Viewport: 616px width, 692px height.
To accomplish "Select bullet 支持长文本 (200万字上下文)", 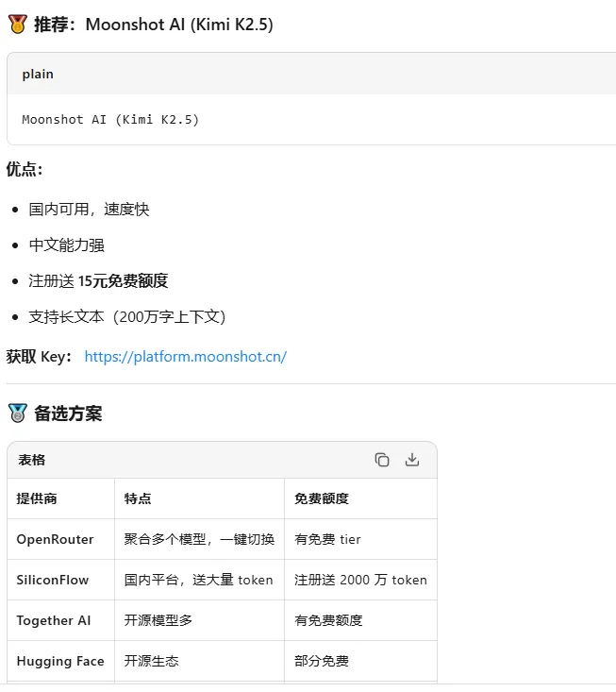I will point(127,317).
